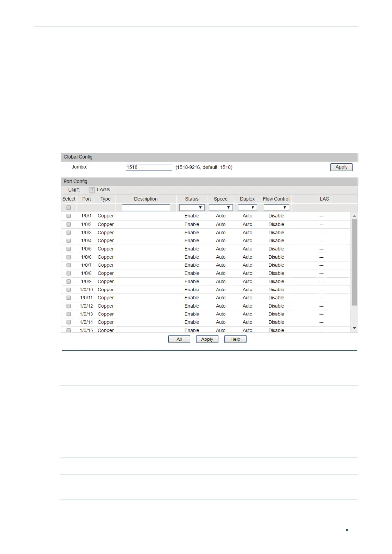This screenshot has height=554, width=392.
Task: Click Auto duplex cell of port 1/0/5
Action: 248,249
